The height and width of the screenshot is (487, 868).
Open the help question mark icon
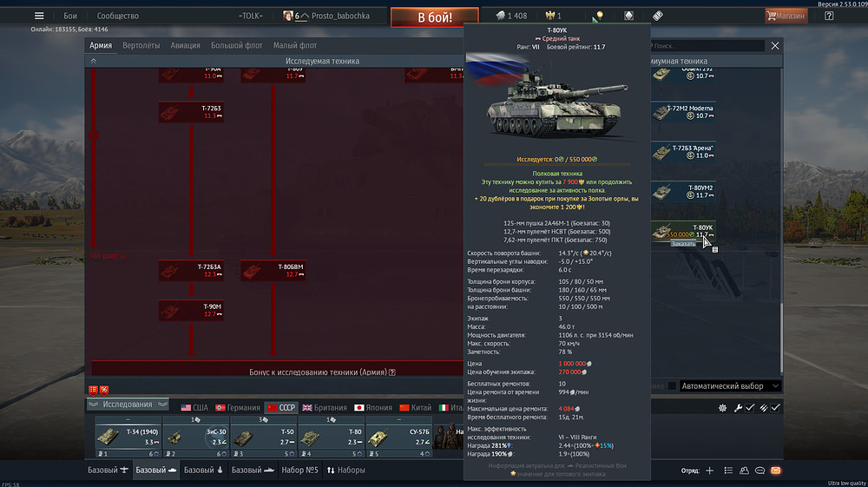click(829, 16)
